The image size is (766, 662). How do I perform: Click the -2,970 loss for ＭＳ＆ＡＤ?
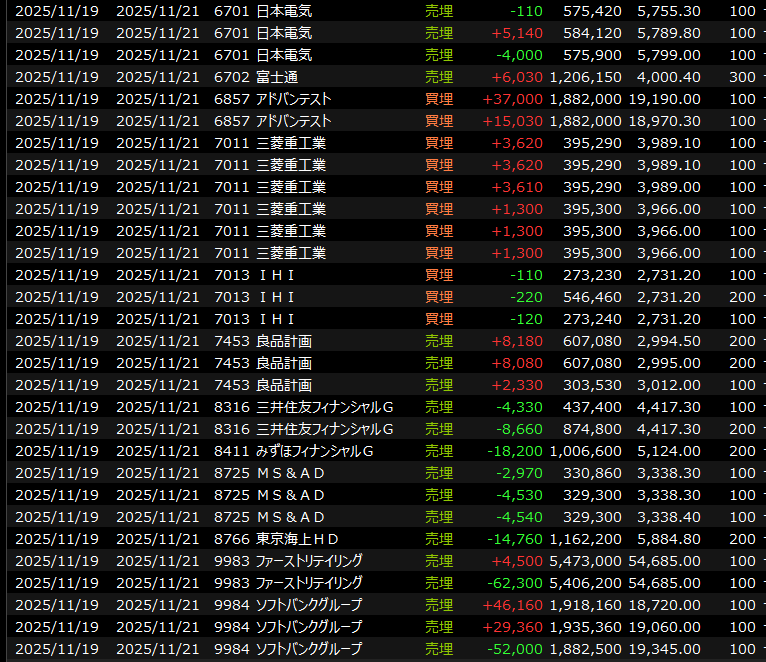pos(519,473)
